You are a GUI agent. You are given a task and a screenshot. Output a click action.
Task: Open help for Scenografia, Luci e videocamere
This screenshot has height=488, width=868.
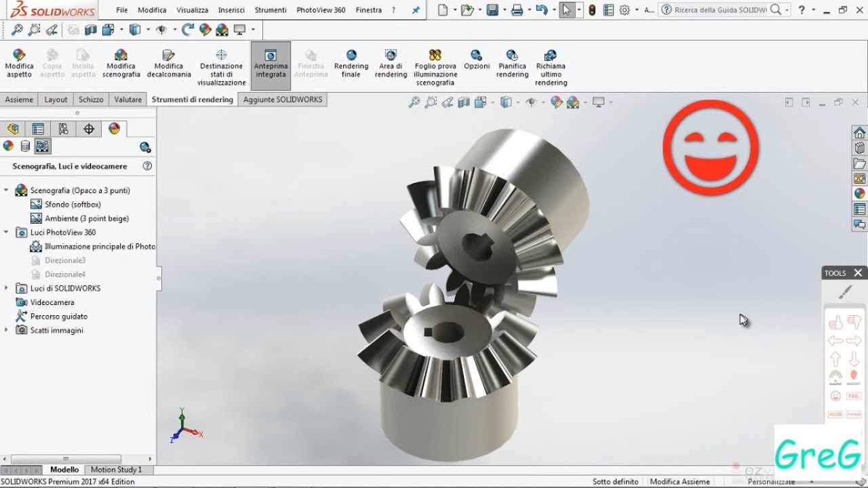point(147,166)
